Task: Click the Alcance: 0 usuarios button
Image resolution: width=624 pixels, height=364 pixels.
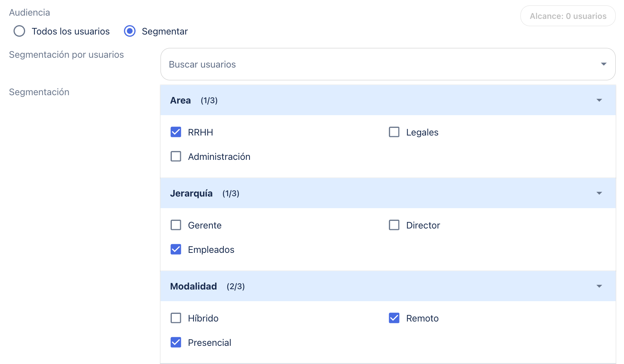Action: 568,16
